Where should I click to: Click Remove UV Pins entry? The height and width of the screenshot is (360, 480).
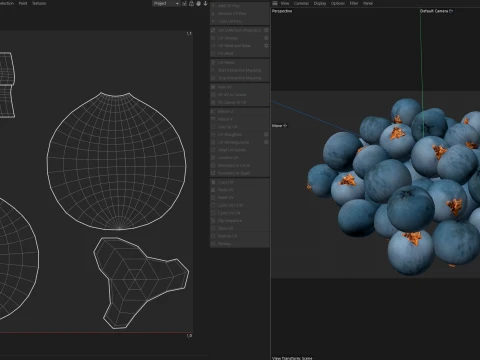pyautogui.click(x=240, y=14)
